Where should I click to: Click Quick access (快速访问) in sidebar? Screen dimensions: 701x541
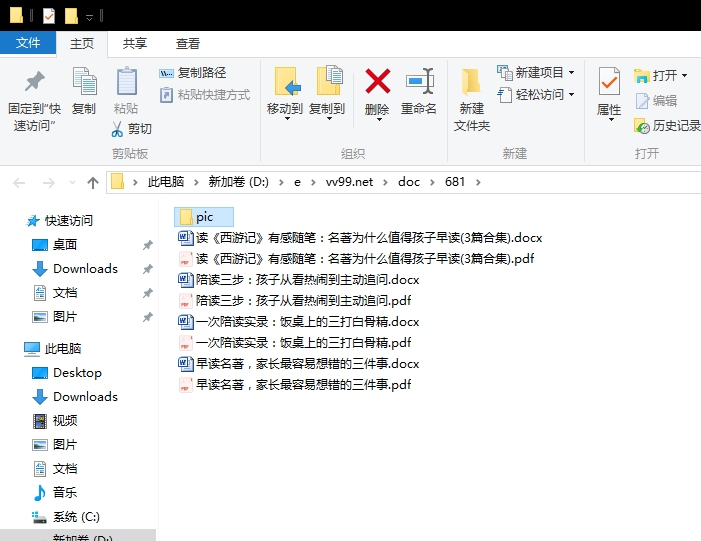click(60, 220)
